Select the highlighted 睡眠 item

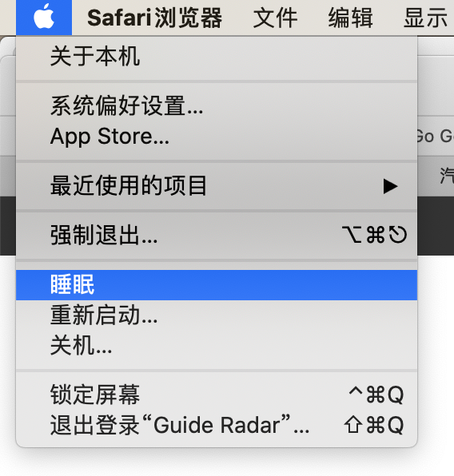pyautogui.click(x=217, y=285)
